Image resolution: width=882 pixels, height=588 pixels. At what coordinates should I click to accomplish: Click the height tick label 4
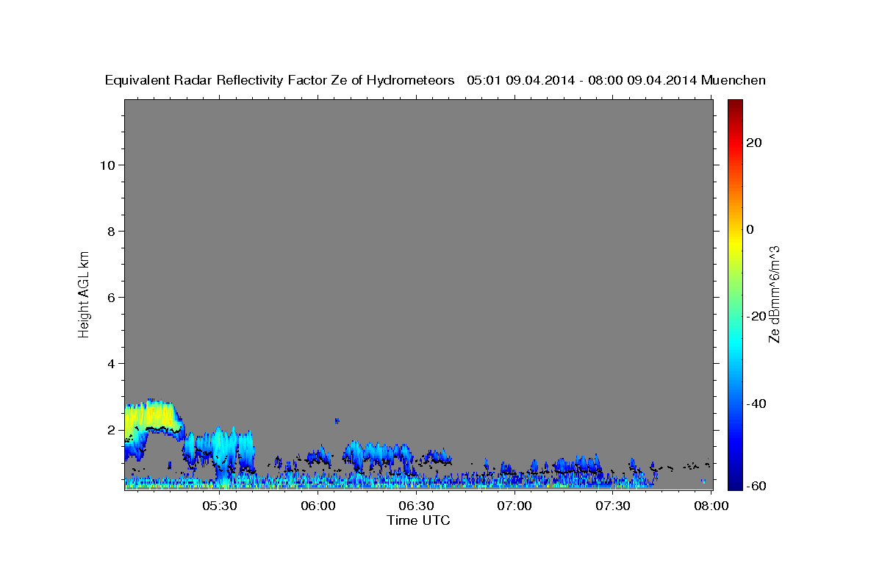point(112,363)
